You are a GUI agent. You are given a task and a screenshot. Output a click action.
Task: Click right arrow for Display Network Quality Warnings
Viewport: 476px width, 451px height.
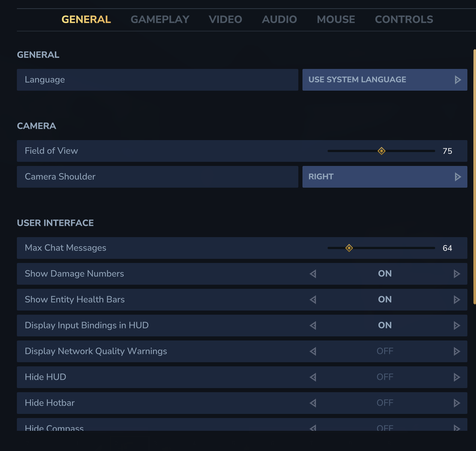(457, 351)
